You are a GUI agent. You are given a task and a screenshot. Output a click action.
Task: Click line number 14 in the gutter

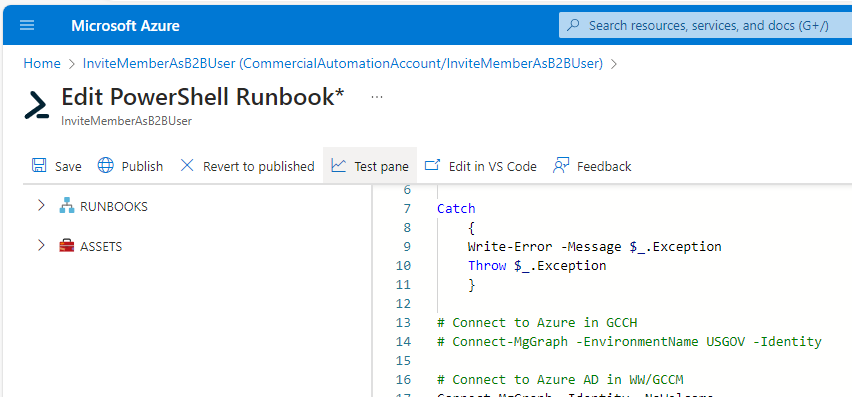(x=404, y=342)
